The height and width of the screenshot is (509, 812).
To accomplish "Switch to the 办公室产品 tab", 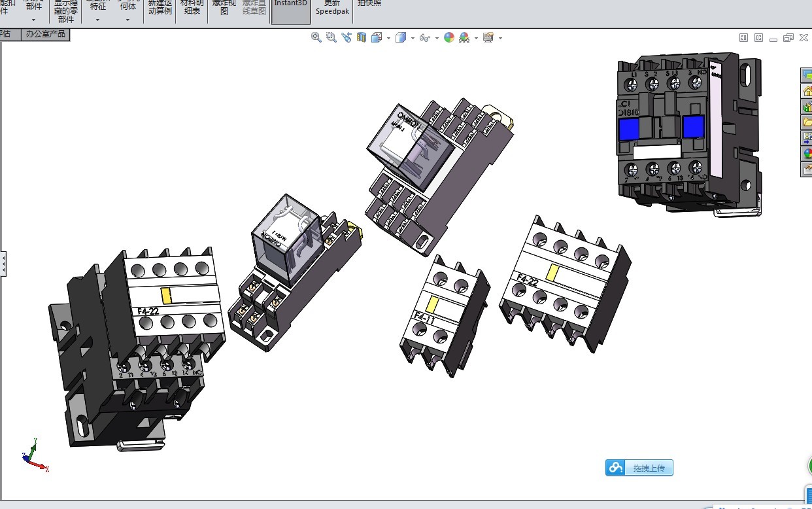I will (45, 34).
